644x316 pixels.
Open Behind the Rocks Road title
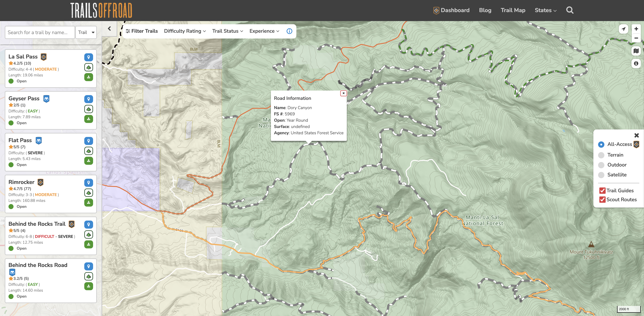(38, 265)
